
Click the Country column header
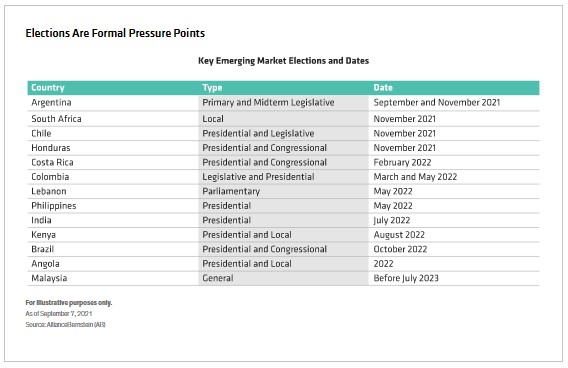pos(48,88)
